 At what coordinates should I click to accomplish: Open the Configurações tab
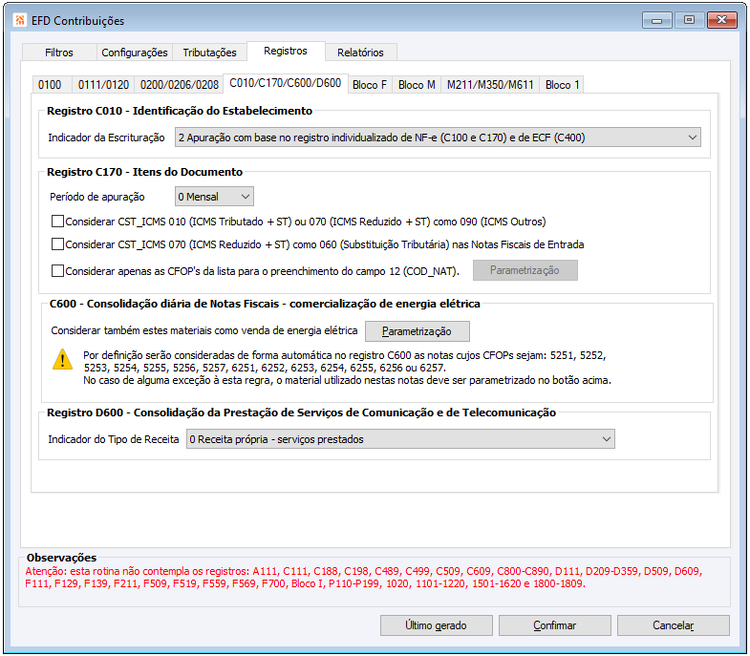pos(134,53)
